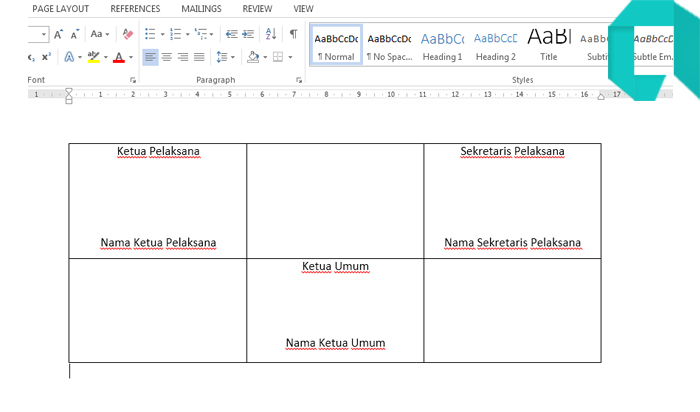The height and width of the screenshot is (412, 700).
Task: Expand the numbering library dropdown arrow
Action: point(188,34)
